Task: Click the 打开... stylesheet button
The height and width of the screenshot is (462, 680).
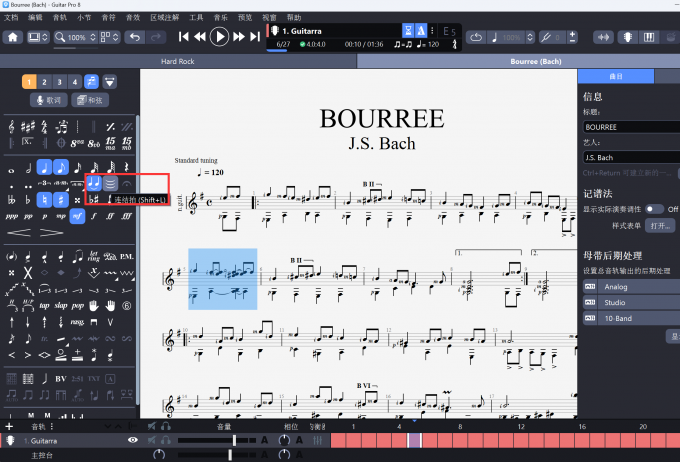Action: pyautogui.click(x=661, y=227)
